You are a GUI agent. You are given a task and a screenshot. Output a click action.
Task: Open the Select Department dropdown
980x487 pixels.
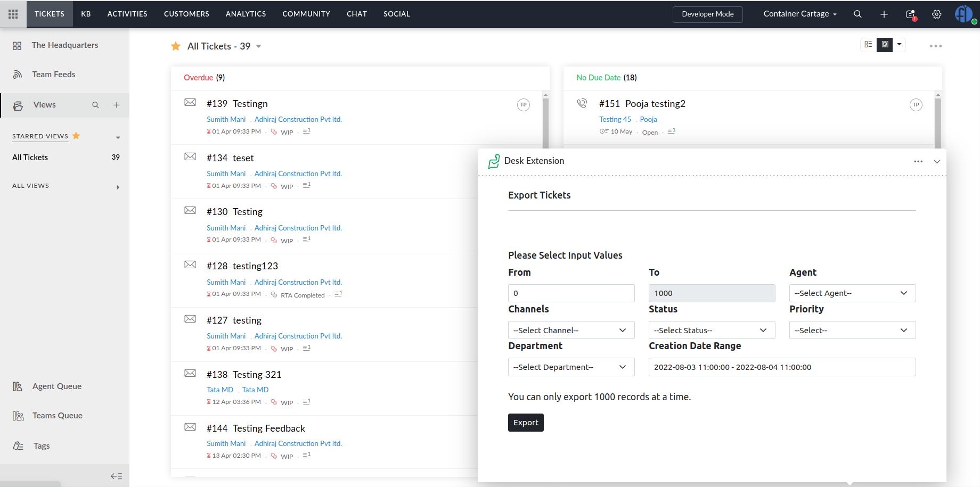(571, 367)
